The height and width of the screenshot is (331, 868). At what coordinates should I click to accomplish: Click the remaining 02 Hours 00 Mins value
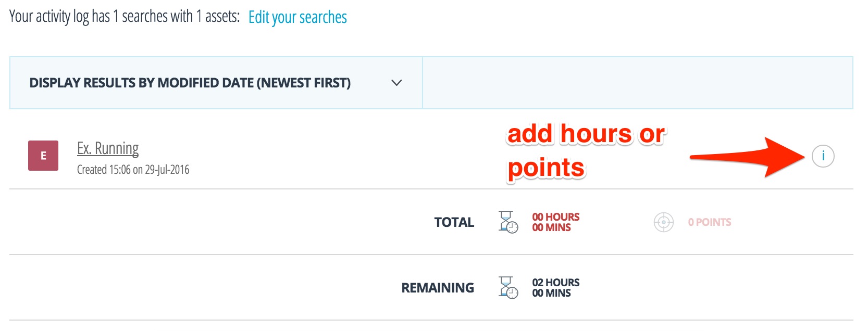coord(555,288)
